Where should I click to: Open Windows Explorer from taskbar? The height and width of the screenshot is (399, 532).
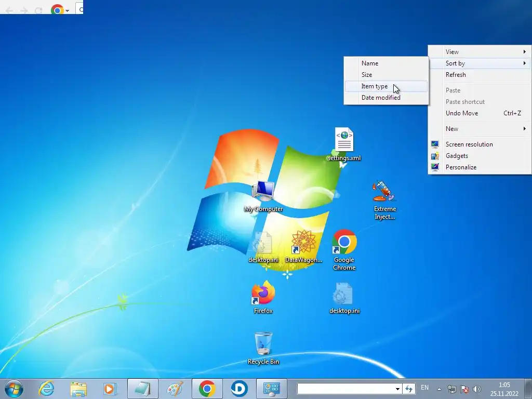[x=78, y=389]
